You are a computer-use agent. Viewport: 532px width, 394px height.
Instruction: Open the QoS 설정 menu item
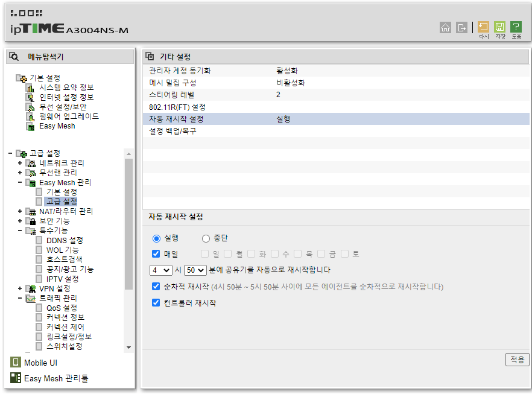coord(62,308)
